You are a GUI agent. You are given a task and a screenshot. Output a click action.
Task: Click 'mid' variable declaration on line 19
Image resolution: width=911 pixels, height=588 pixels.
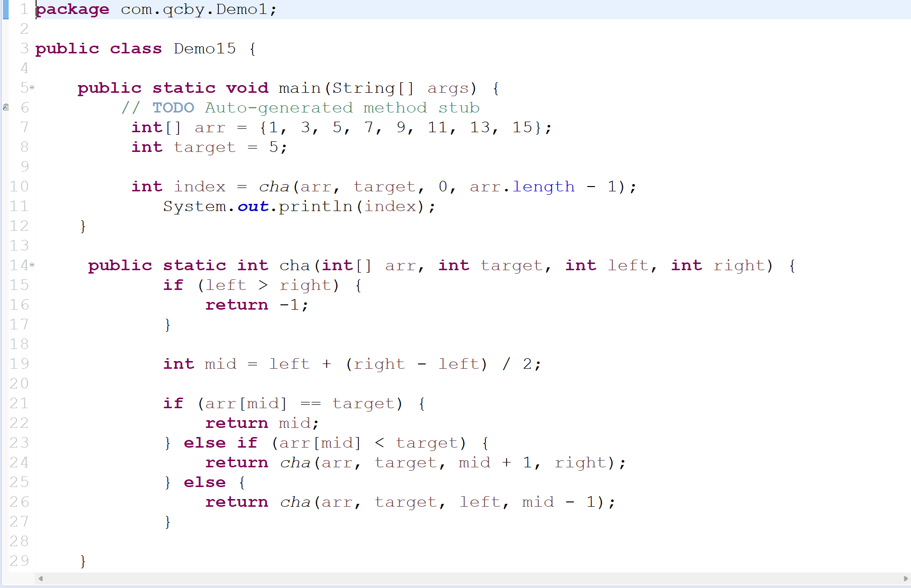[x=220, y=364]
